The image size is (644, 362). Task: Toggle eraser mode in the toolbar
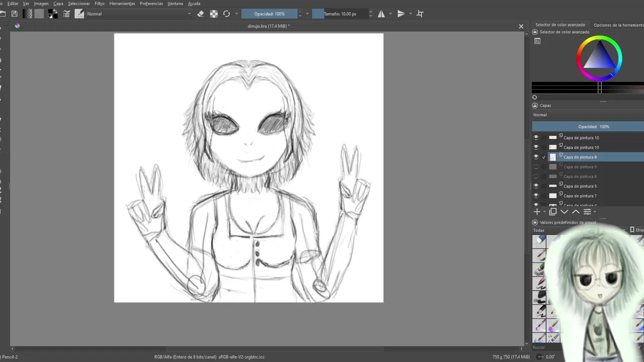201,14
